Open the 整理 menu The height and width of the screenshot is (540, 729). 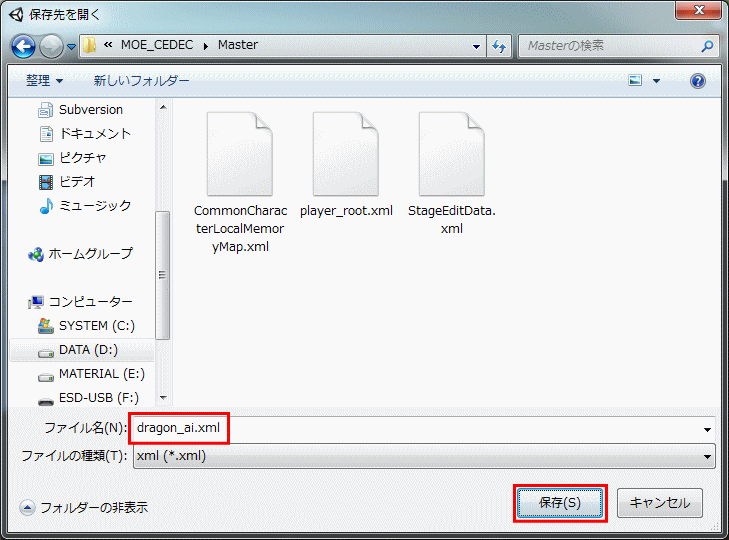coord(44,81)
